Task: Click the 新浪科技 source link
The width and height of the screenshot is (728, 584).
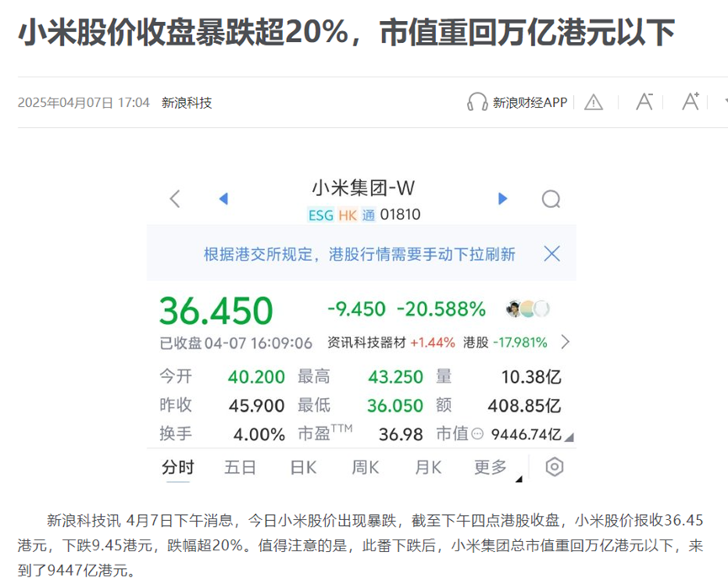Action: pos(187,102)
